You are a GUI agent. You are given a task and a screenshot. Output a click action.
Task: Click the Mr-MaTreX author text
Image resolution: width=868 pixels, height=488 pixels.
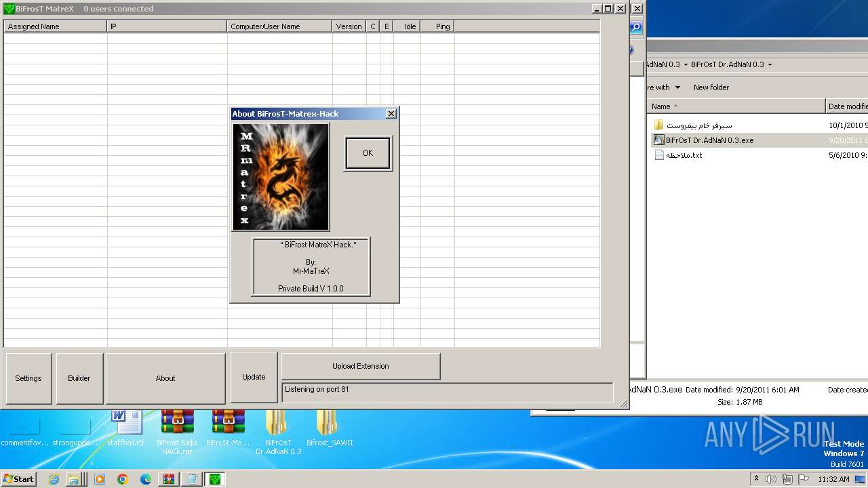(x=311, y=271)
